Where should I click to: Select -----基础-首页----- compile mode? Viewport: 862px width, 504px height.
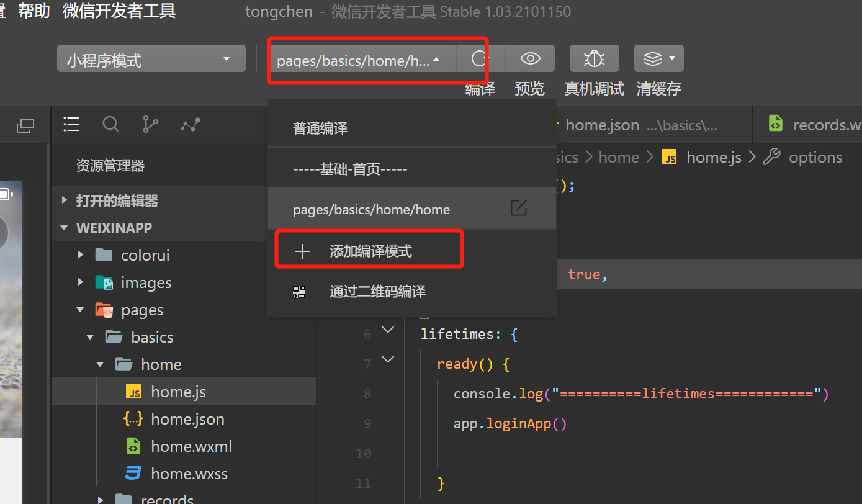(x=411, y=169)
